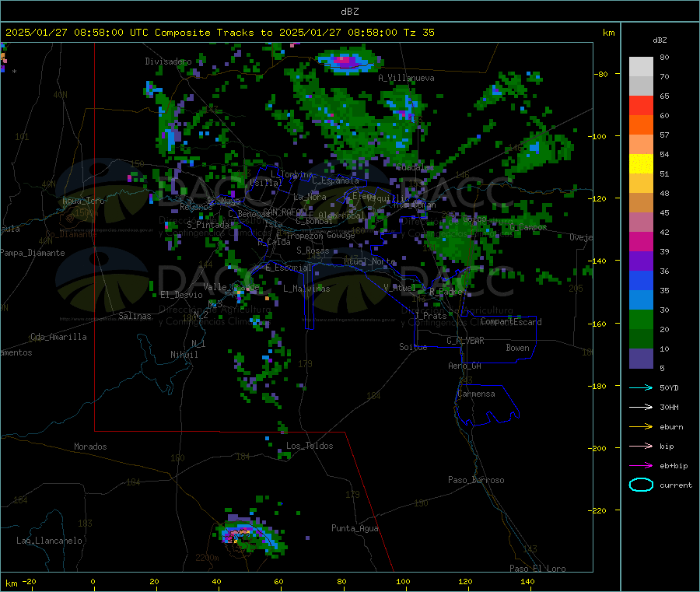
Task: Click the Nihuil map label
Action: click(184, 355)
